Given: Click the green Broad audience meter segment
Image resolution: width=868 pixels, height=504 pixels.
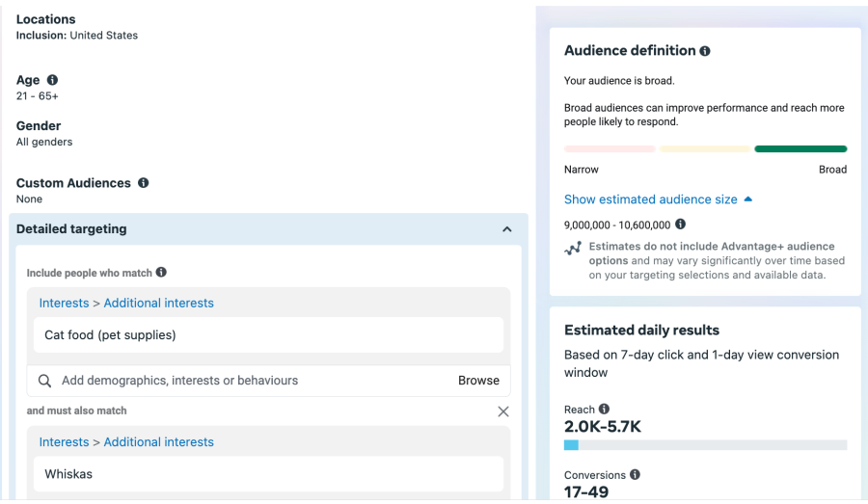Looking at the screenshot, I should coord(800,149).
